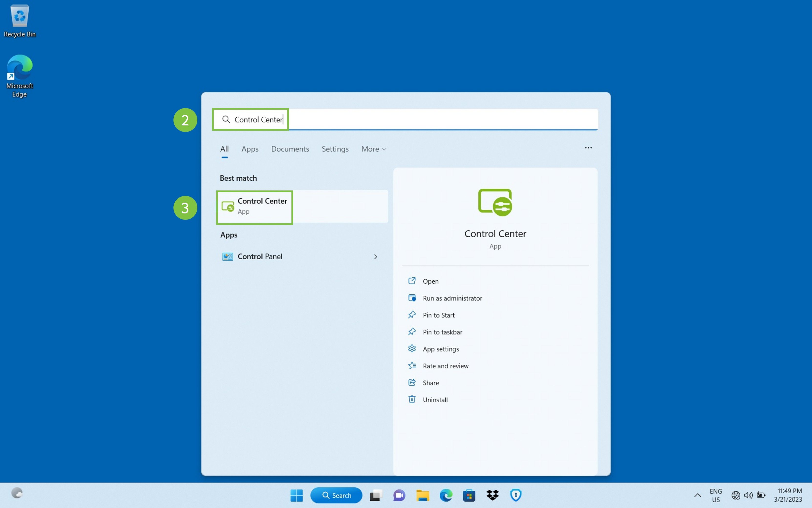Click Uninstall in the app actions
This screenshot has height=508, width=812.
435,399
